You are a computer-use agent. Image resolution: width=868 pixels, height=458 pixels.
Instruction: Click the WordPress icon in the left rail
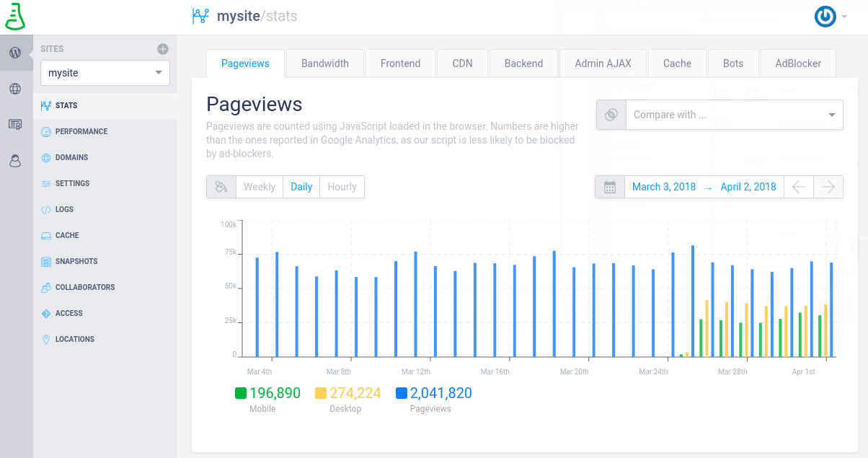click(15, 52)
